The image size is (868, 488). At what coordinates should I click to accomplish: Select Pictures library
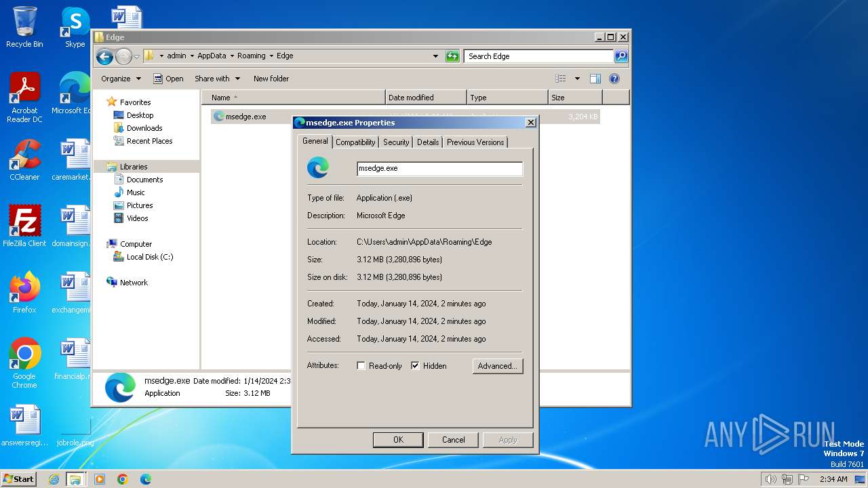[140, 205]
